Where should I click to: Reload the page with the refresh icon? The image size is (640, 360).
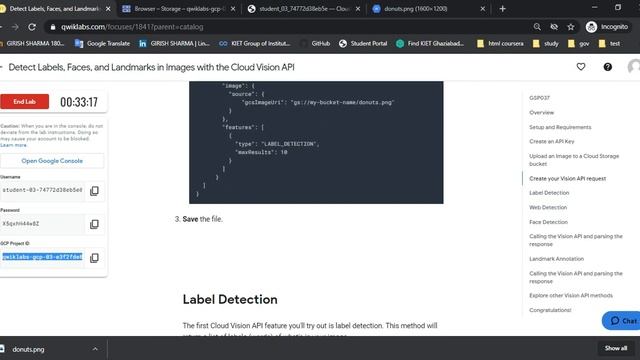click(x=32, y=27)
